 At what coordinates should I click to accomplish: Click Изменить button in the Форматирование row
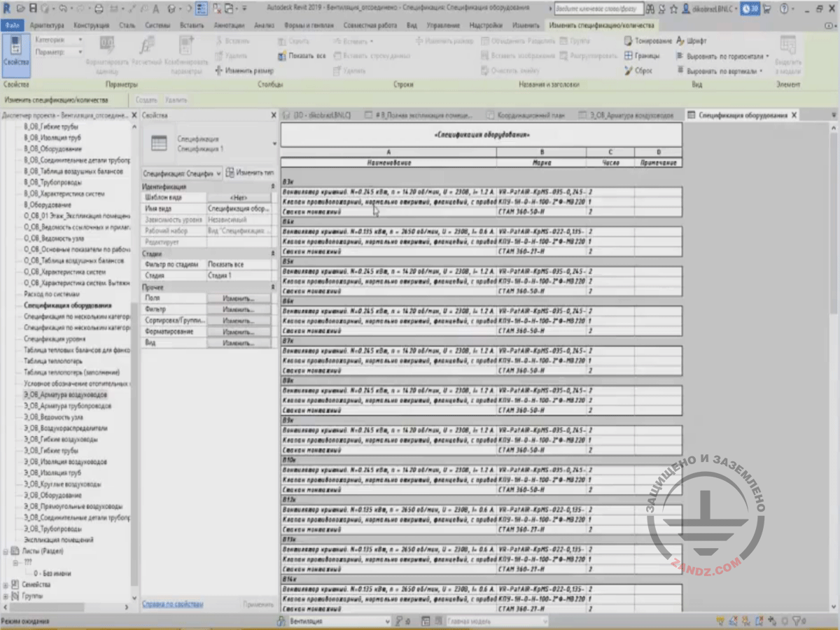pos(238,332)
